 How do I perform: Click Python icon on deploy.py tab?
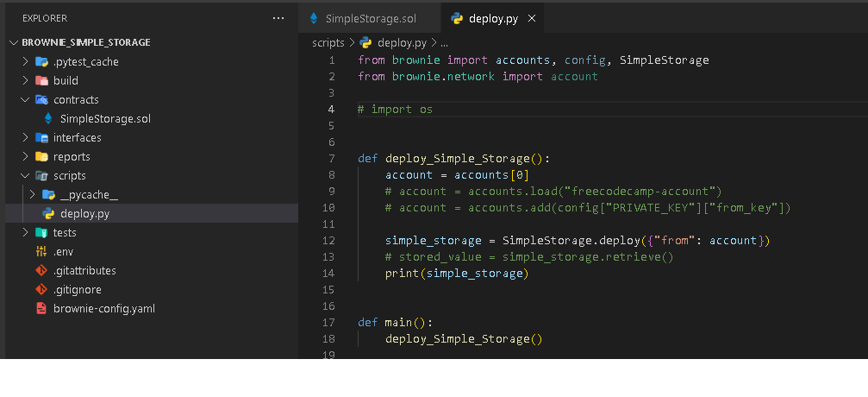457,18
